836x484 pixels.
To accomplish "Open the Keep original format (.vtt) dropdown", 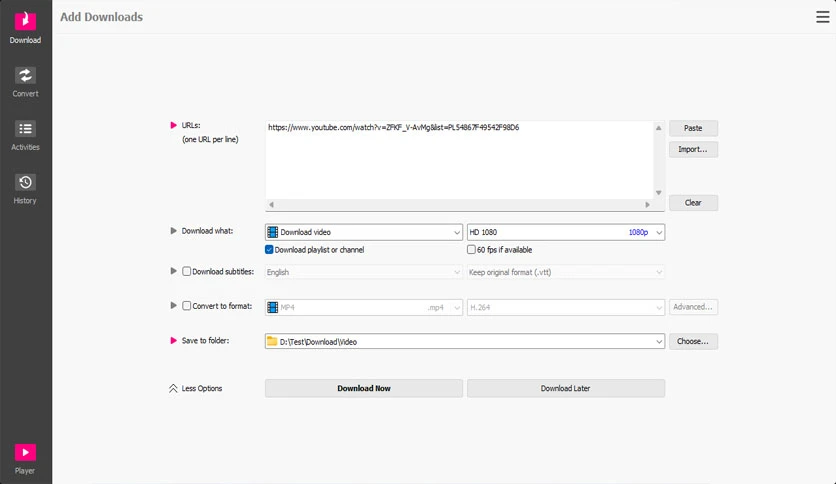I will point(566,272).
